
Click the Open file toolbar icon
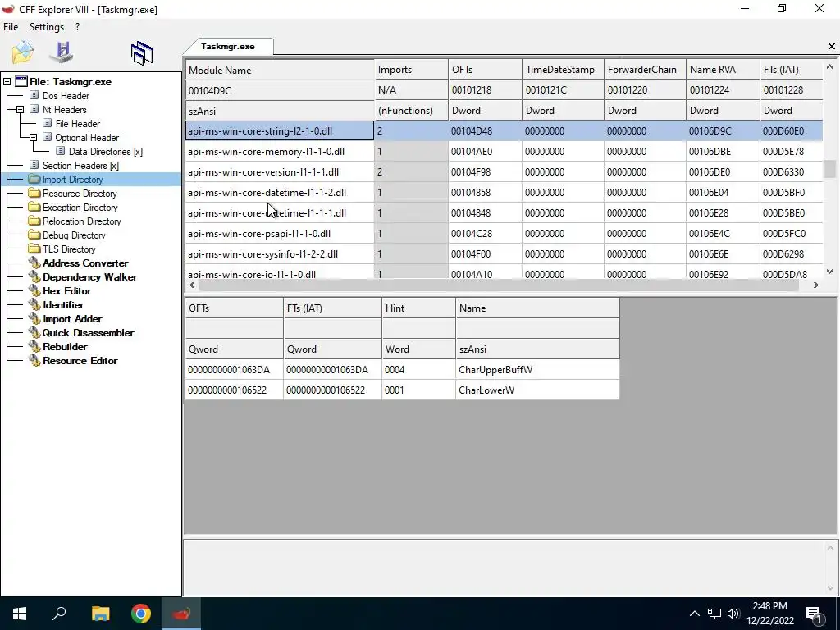coord(22,52)
